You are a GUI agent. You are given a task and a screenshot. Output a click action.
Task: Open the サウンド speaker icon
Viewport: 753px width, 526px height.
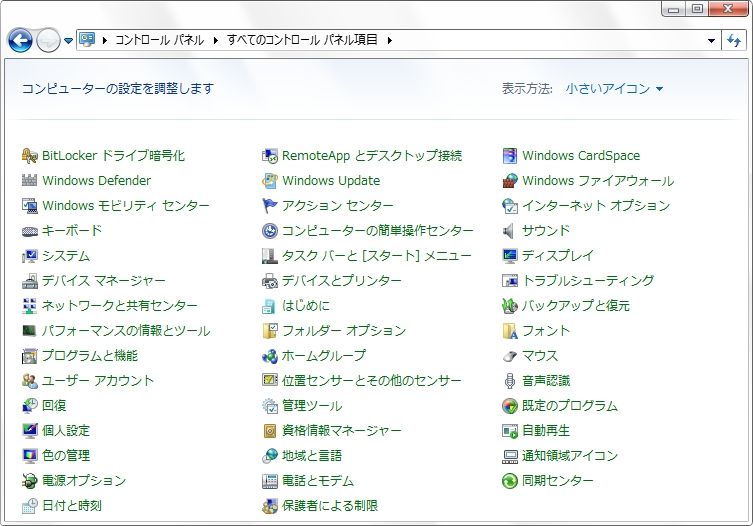(509, 231)
